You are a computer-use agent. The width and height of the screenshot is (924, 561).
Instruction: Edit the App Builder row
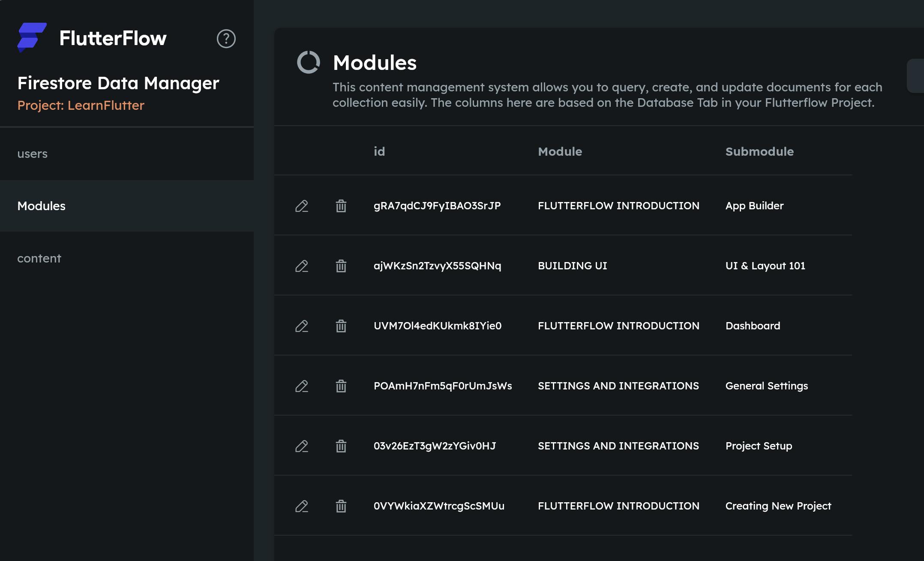[x=301, y=206]
